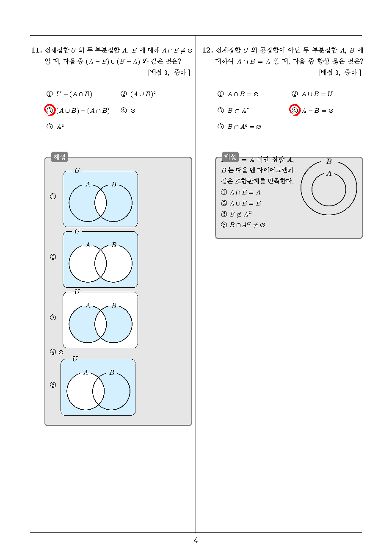Open the third Venn diagram with white background

tap(100, 319)
